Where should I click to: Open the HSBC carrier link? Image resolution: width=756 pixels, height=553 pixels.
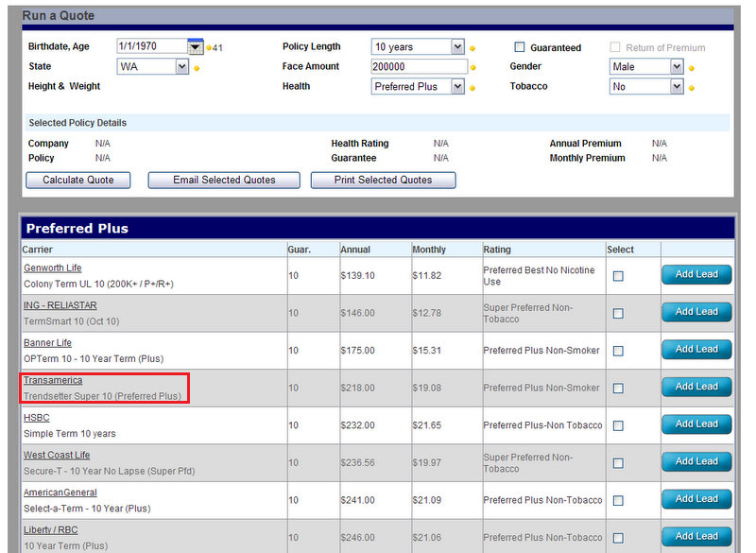(x=37, y=418)
